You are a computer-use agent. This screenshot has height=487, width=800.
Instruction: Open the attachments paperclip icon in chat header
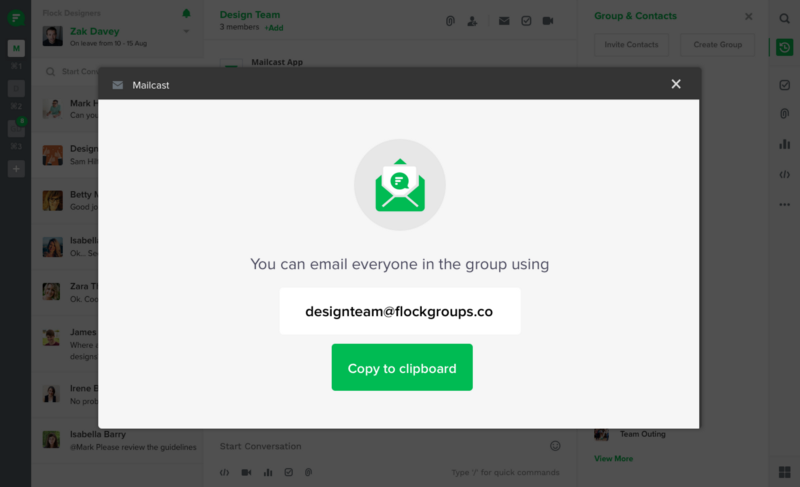tap(450, 21)
